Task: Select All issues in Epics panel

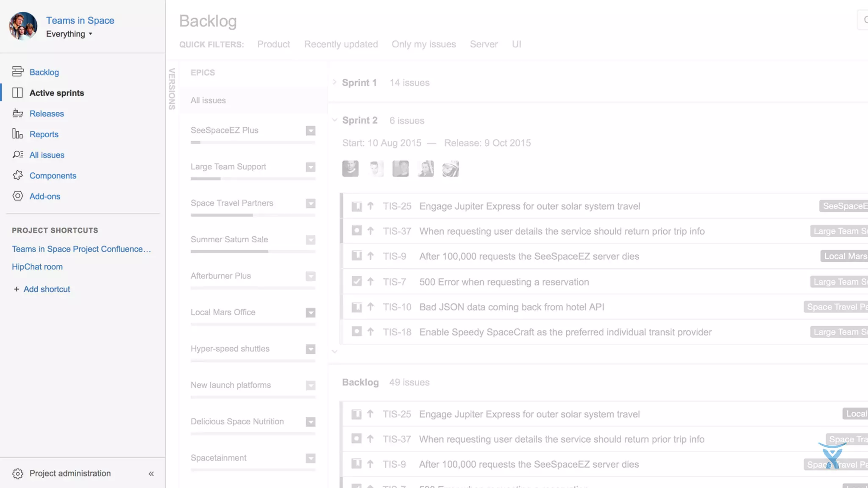Action: tap(208, 100)
